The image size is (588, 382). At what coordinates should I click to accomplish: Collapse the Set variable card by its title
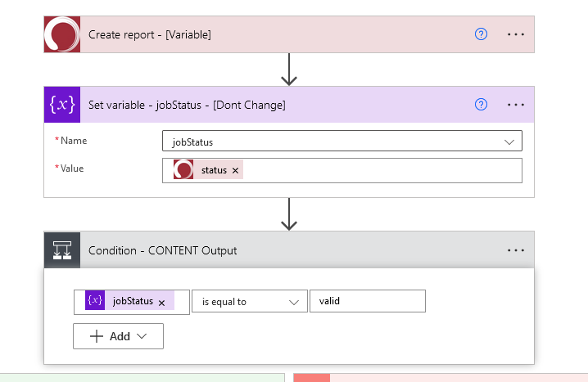(187, 105)
